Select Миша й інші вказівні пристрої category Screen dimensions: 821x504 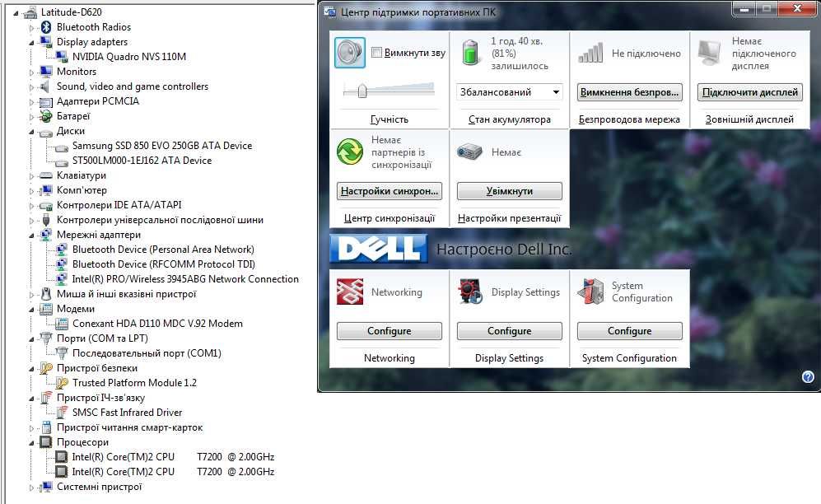click(x=126, y=294)
